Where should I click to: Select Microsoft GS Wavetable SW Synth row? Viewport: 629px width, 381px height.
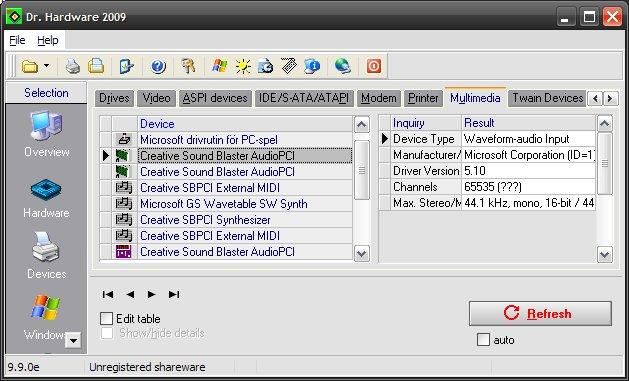click(x=245, y=204)
